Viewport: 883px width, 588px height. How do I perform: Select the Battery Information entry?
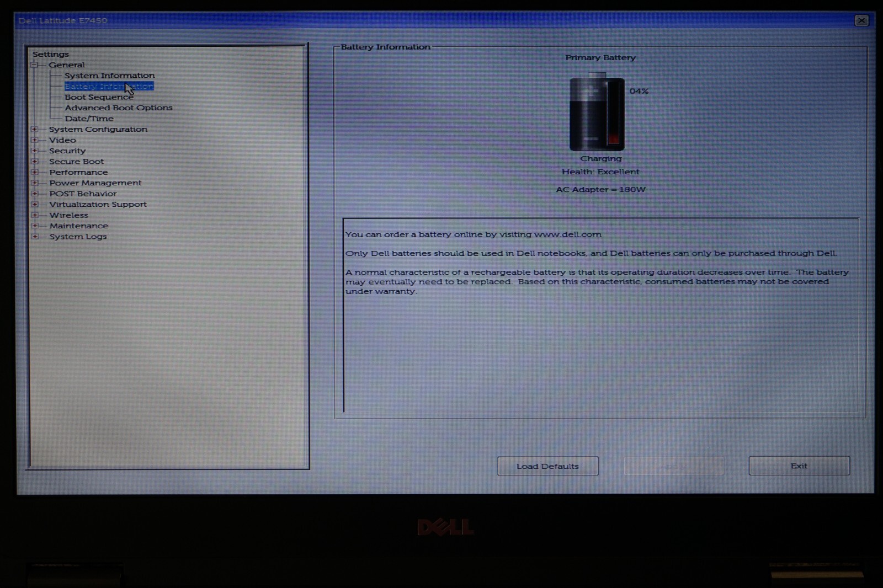pyautogui.click(x=109, y=86)
